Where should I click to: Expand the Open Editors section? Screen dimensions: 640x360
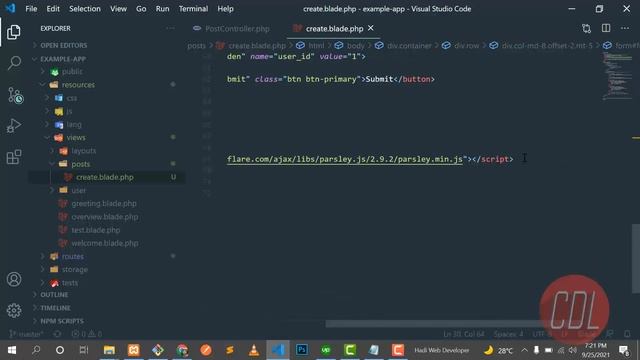tap(64, 45)
